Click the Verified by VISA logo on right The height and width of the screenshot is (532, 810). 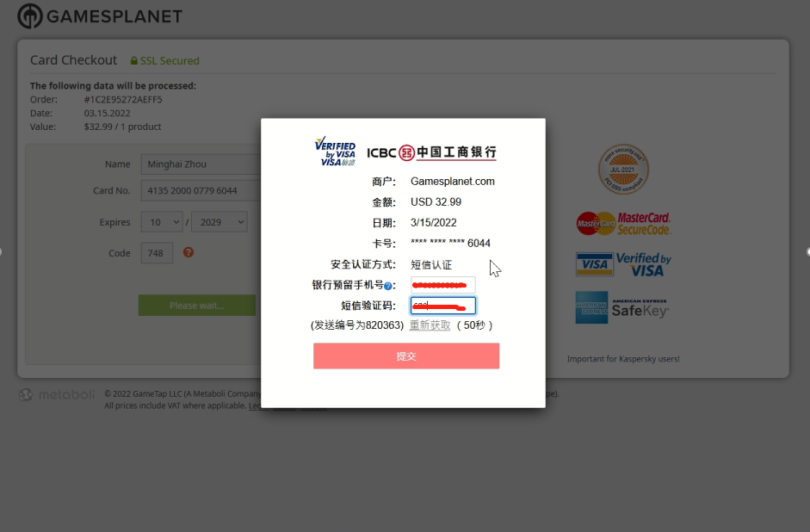tap(623, 264)
